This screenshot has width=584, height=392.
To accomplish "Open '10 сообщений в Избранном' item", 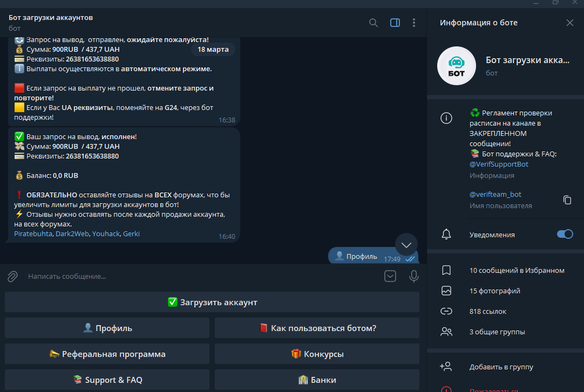I will coord(517,270).
